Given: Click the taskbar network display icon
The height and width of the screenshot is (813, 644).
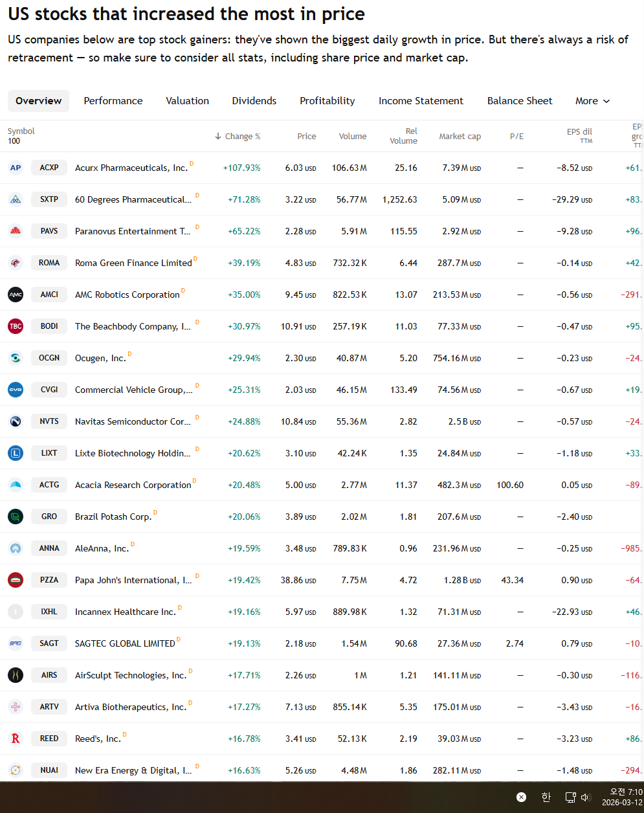Looking at the screenshot, I should (570, 797).
